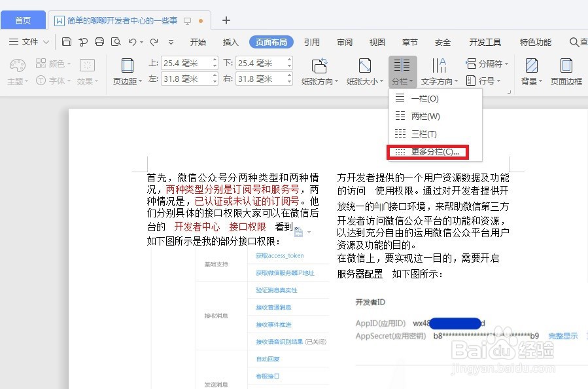This screenshot has height=389, width=588.
Task: Select 两栏(W) two columns option
Action: pyautogui.click(x=436, y=117)
